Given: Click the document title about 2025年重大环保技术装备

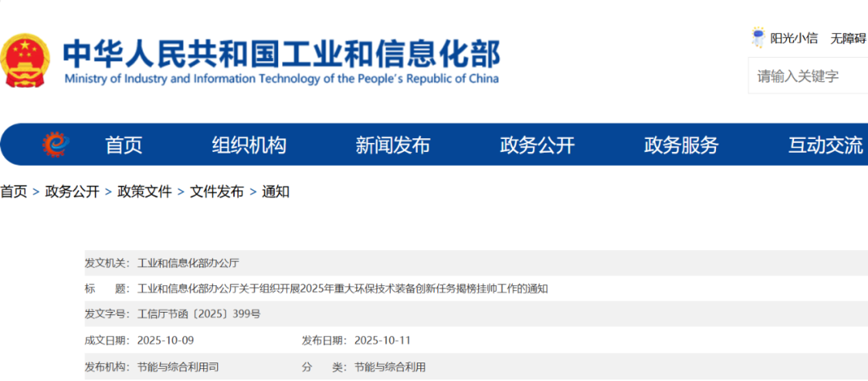Looking at the screenshot, I should click(x=342, y=289).
